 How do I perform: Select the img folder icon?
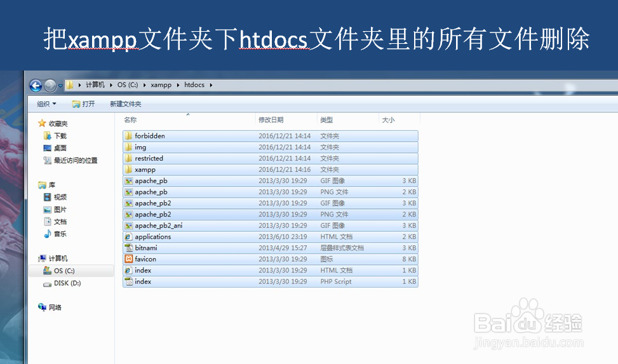(128, 147)
